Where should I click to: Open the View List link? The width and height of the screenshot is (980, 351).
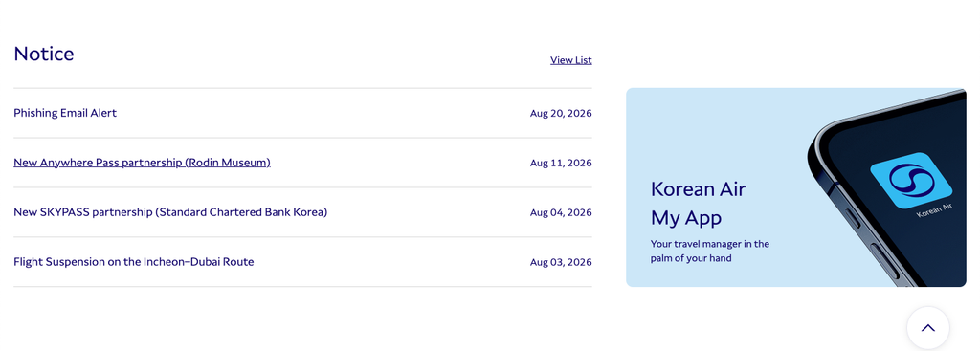tap(570, 60)
